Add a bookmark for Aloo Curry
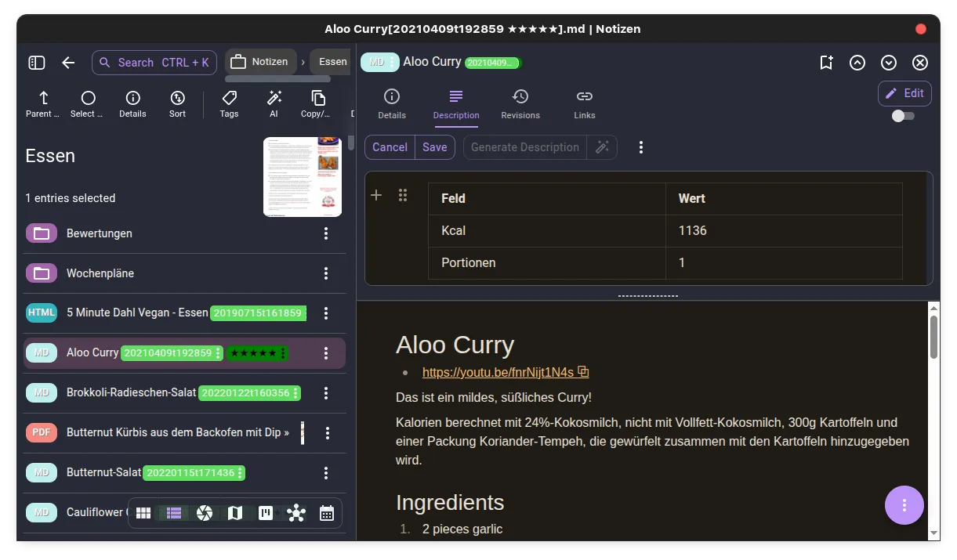The height and width of the screenshot is (560, 957). pos(826,63)
